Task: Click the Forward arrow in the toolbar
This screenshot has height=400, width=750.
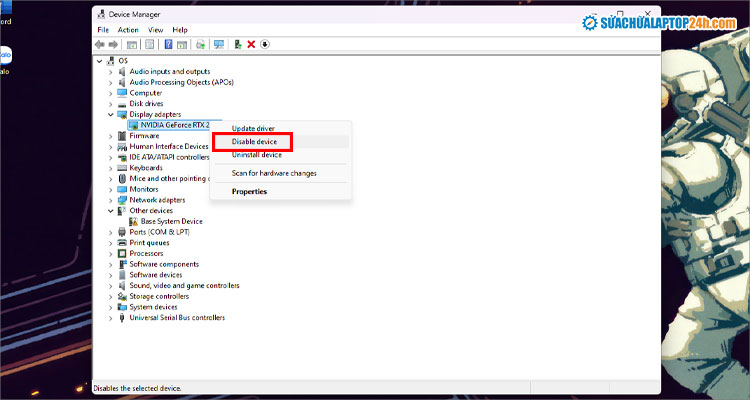Action: [x=114, y=44]
